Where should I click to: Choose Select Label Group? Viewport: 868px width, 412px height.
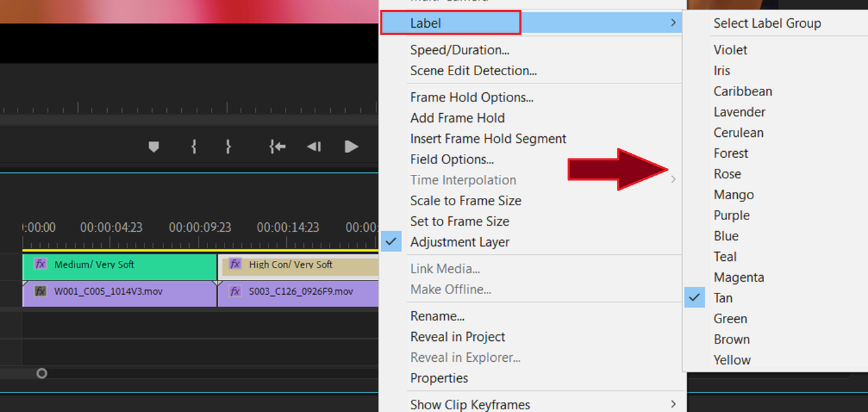pos(767,23)
